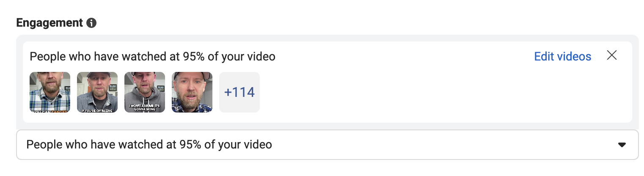
Task: Open the Edit videos link
Action: tap(563, 56)
